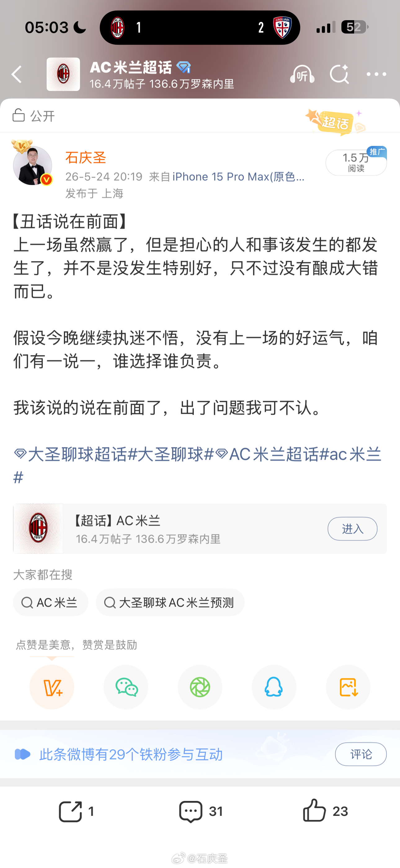The height and width of the screenshot is (868, 400).
Task: Share via QQ penguin icon
Action: pyautogui.click(x=274, y=687)
